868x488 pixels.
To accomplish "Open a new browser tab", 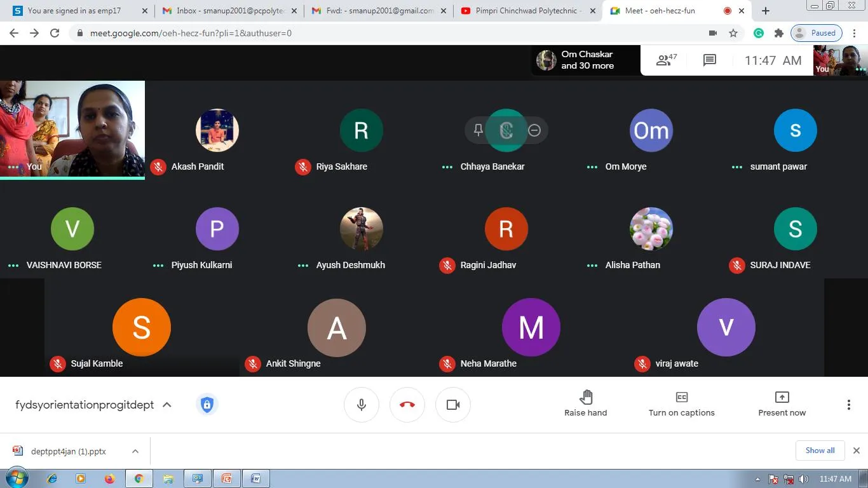I will [766, 11].
